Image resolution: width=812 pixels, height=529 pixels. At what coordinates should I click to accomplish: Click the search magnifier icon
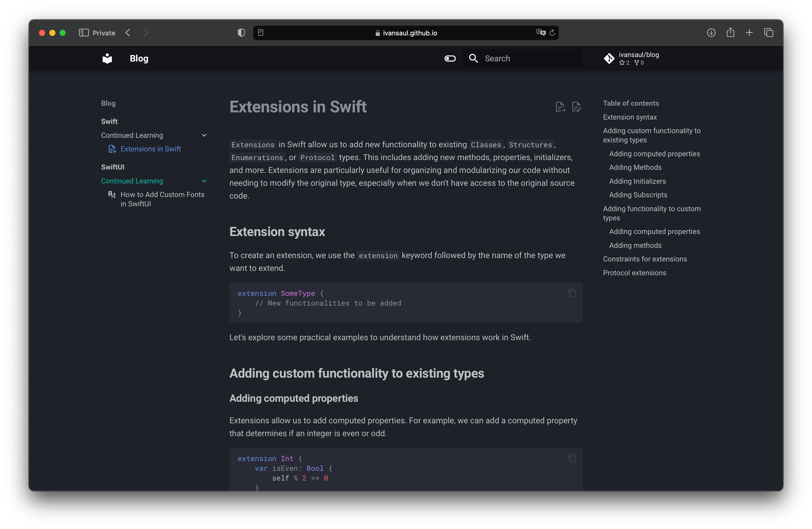473,58
